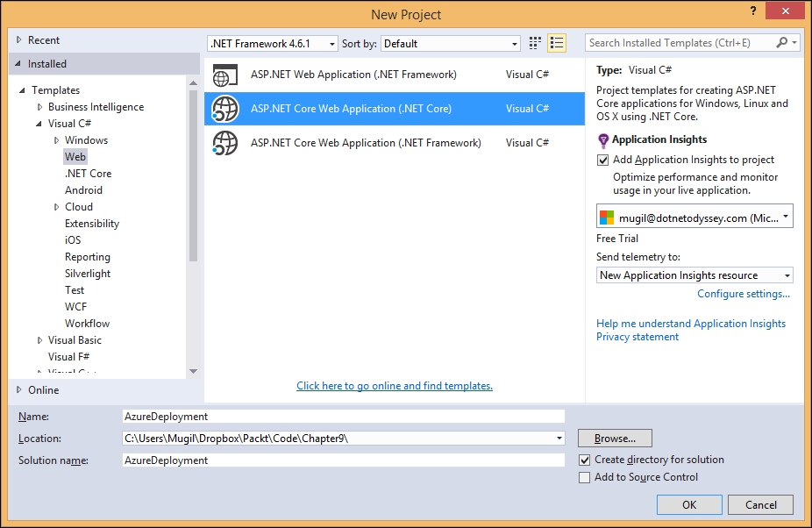
Task: Select the Workflow category
Action: (87, 324)
